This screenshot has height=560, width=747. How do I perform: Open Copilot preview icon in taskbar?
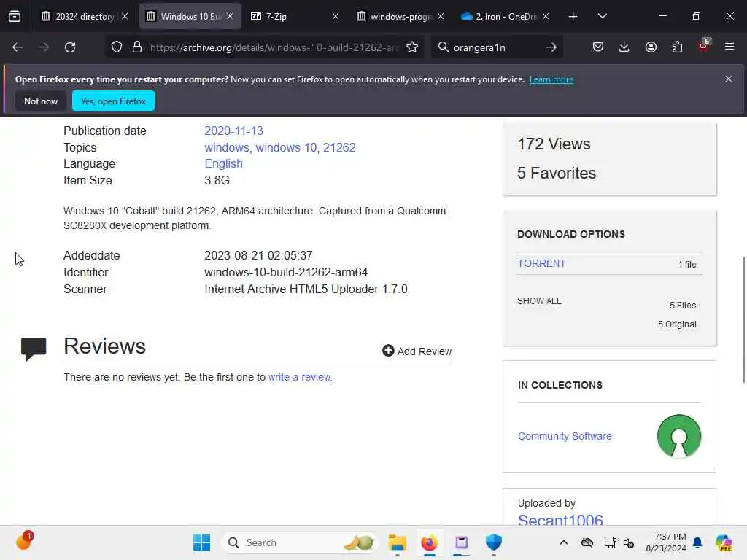pos(723,542)
